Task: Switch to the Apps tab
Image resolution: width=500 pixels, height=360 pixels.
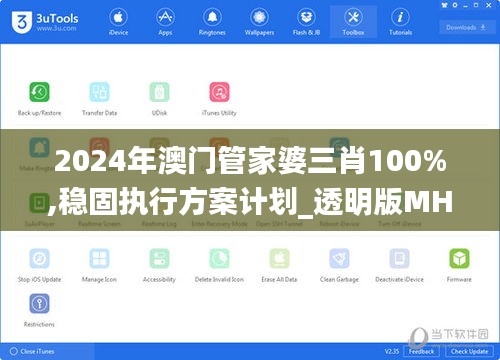Action: click(165, 22)
